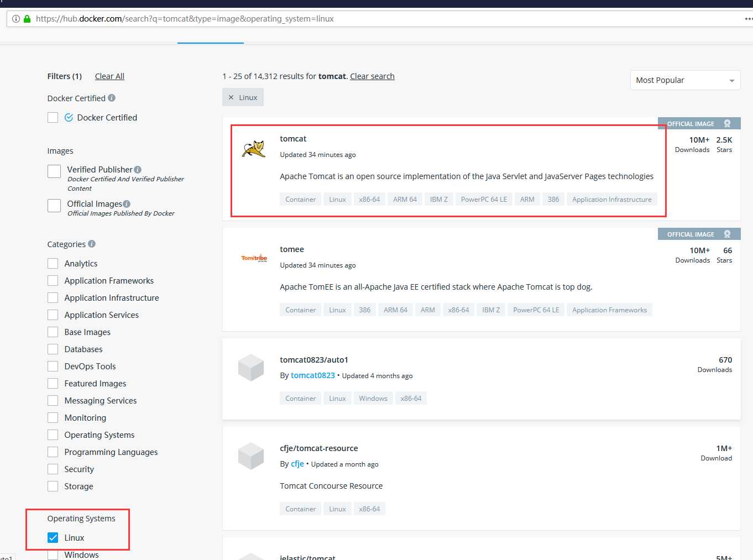Click the Docker Certified badge icon
Image resolution: width=753 pixels, height=560 pixels.
click(69, 117)
